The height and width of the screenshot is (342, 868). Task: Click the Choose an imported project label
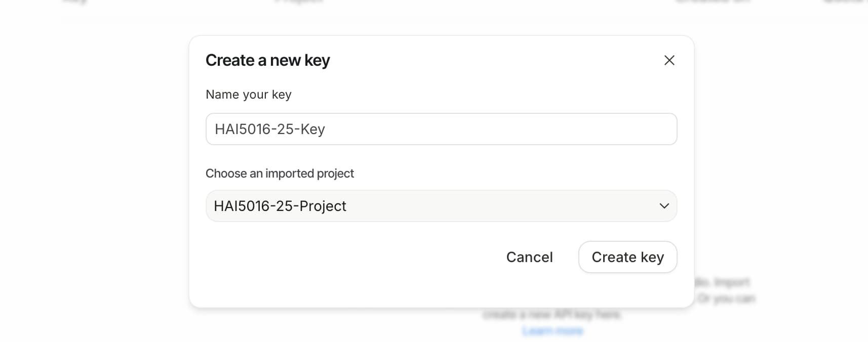(280, 174)
